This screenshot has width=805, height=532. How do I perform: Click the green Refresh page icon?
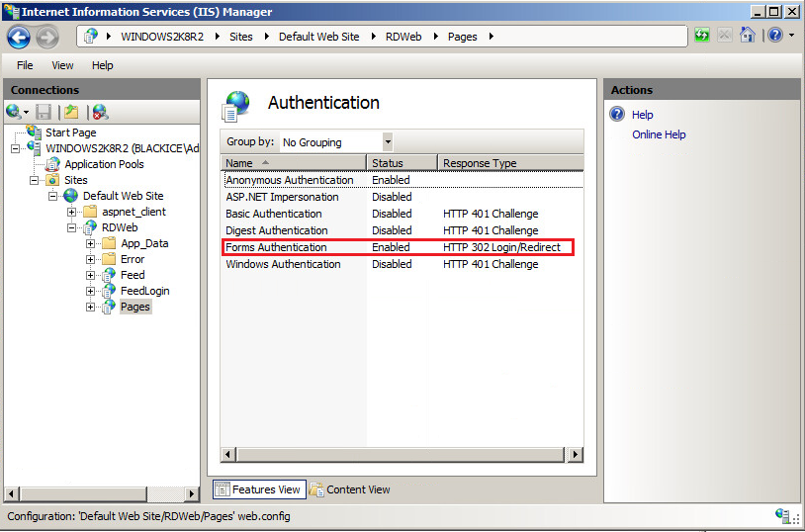tap(702, 36)
